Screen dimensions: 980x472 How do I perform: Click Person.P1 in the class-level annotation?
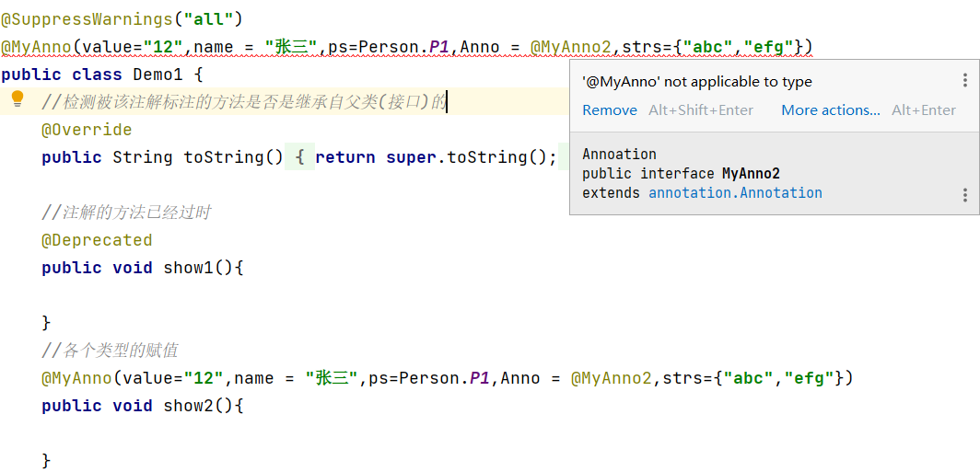[x=405, y=47]
